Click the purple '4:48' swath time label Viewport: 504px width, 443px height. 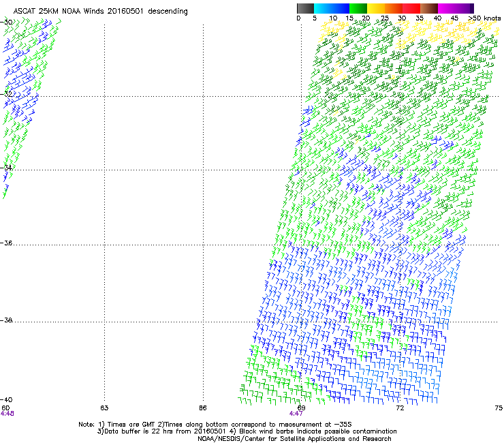click(7, 414)
